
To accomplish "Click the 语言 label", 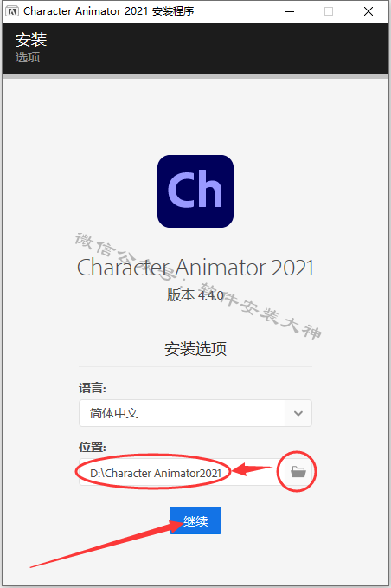I will coord(93,388).
